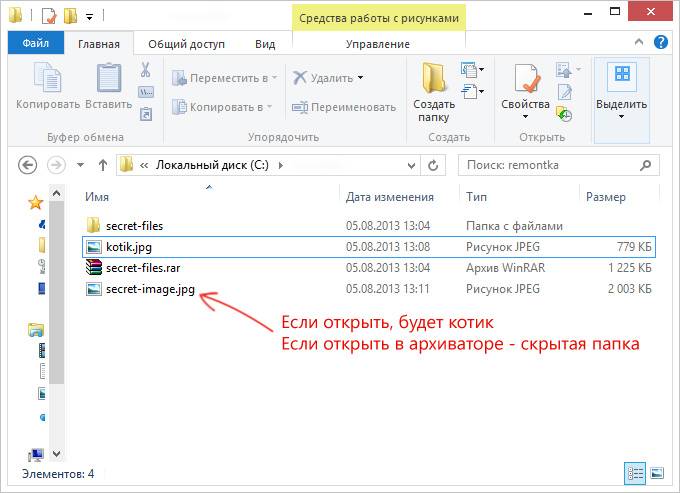Switch to large icons view in status bar

656,473
